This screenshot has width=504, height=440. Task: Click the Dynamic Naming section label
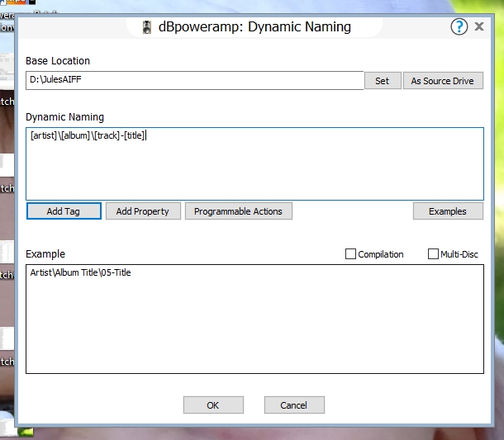pyautogui.click(x=65, y=117)
